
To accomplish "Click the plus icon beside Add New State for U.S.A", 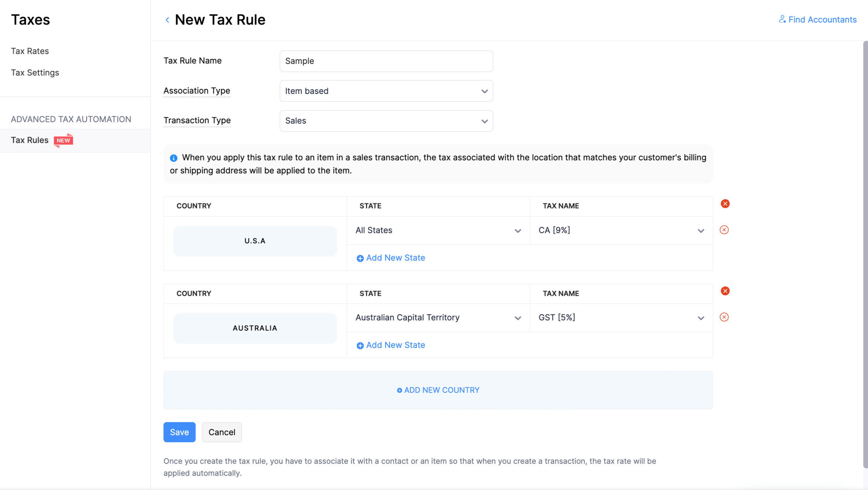I will pos(360,258).
